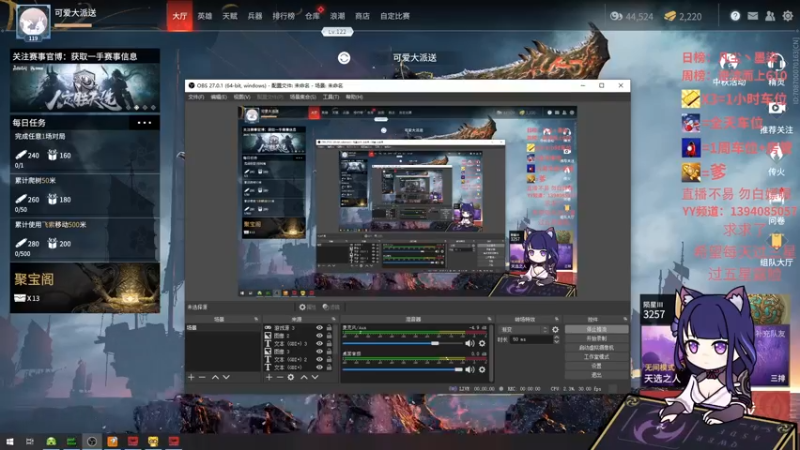The height and width of the screenshot is (450, 800).
Task: Open 麦克风/Aux audio settings gear
Action: (482, 343)
